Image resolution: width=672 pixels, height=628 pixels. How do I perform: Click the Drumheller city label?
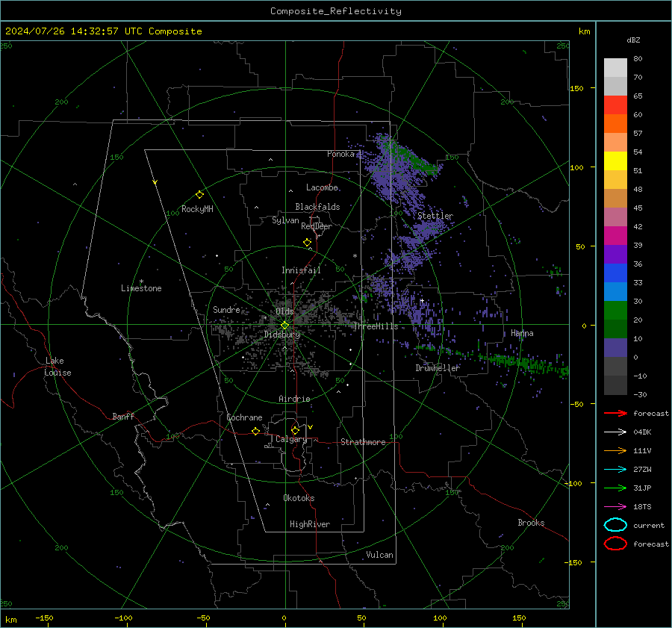[438, 368]
